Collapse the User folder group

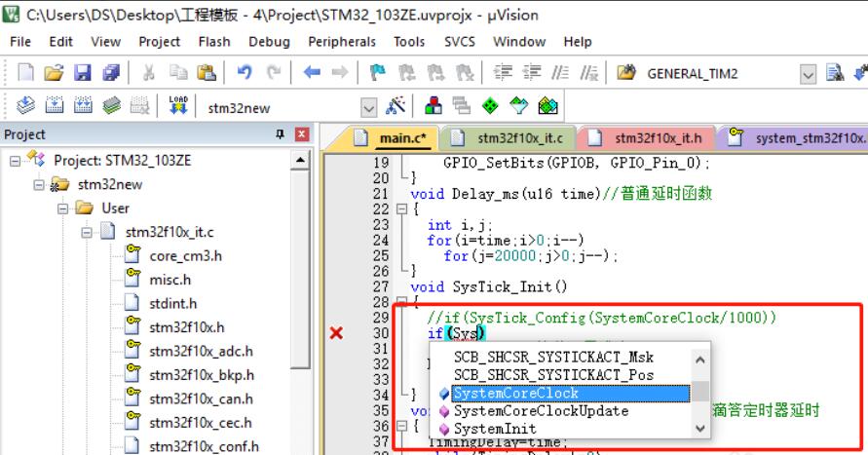[x=64, y=208]
